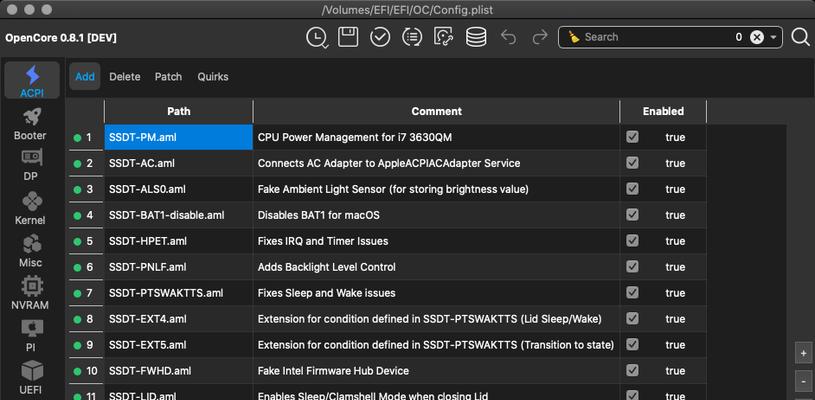Click comment 'Disables BAT1 for macOS'
The width and height of the screenshot is (815, 400).
pyautogui.click(x=319, y=215)
